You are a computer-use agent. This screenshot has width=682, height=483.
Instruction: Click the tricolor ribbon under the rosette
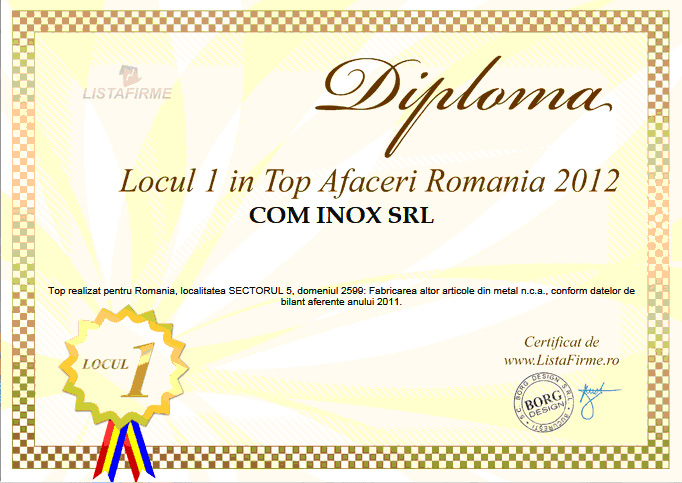point(124,450)
